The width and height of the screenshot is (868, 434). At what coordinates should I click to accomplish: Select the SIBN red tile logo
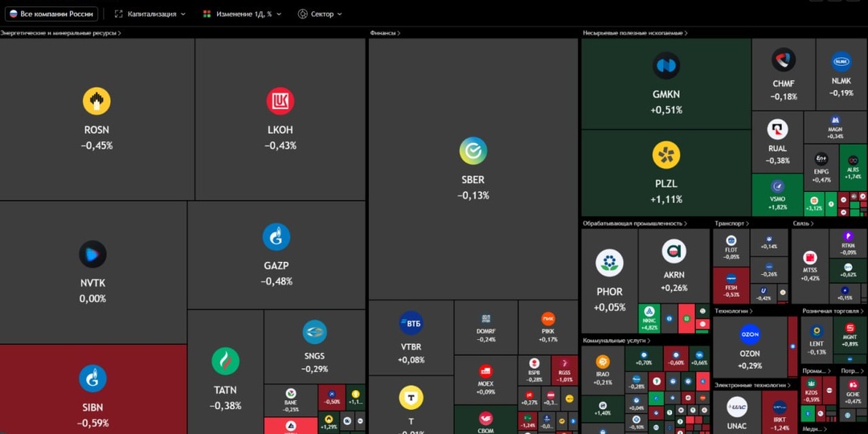pyautogui.click(x=92, y=379)
